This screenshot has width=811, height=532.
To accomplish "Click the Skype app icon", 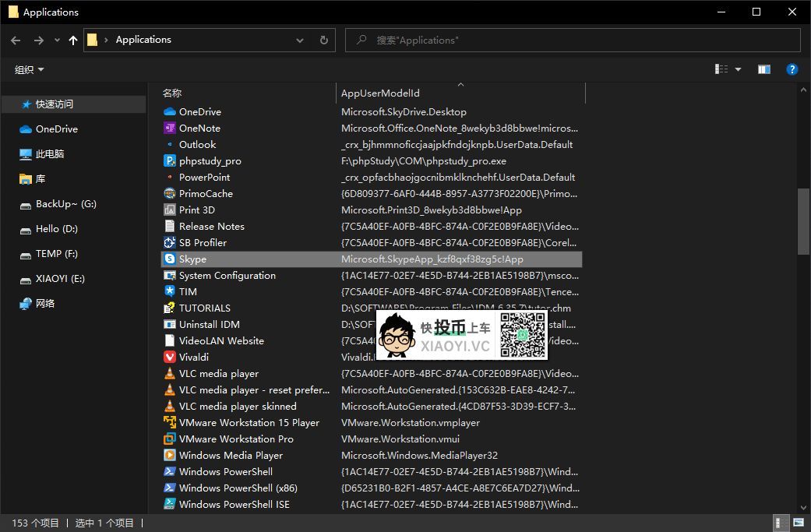I will click(x=170, y=259).
